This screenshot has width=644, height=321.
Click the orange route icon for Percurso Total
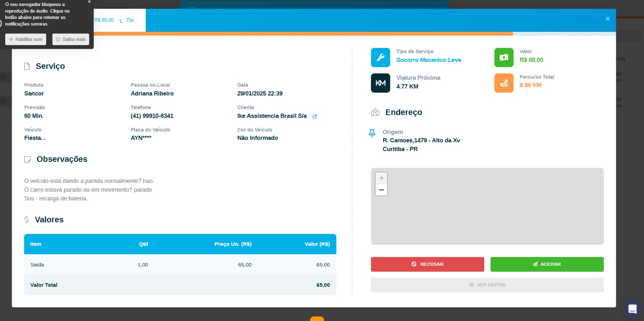pyautogui.click(x=504, y=83)
